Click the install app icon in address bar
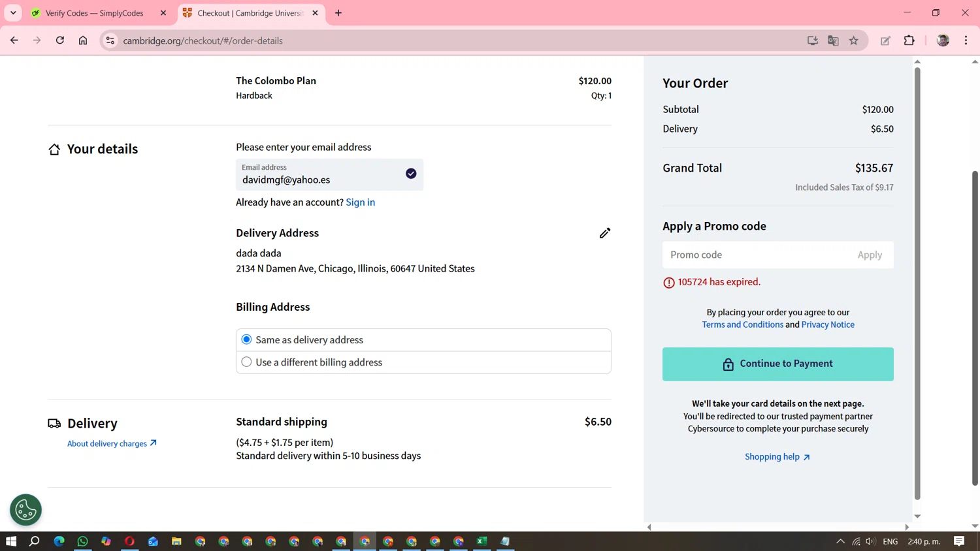Screen dimensions: 980x551 [x=812, y=40]
